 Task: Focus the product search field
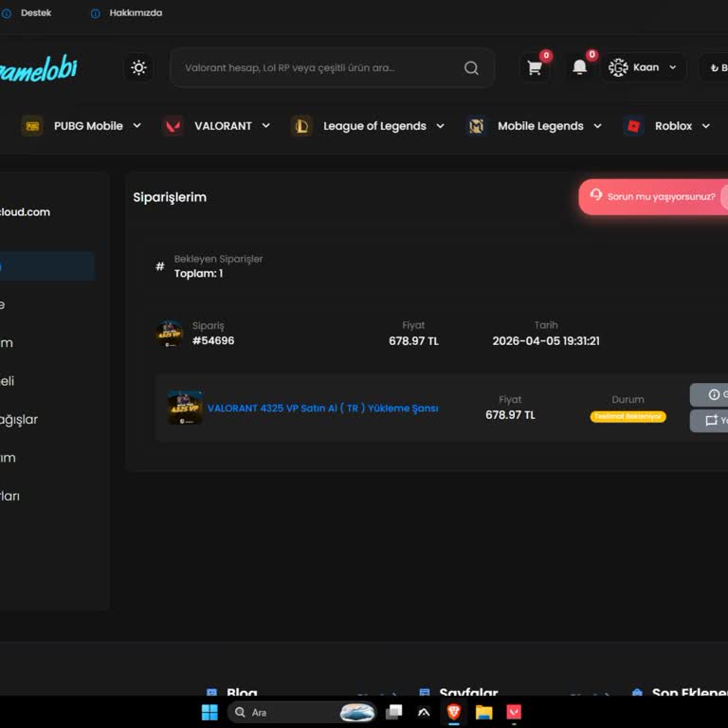coord(332,68)
